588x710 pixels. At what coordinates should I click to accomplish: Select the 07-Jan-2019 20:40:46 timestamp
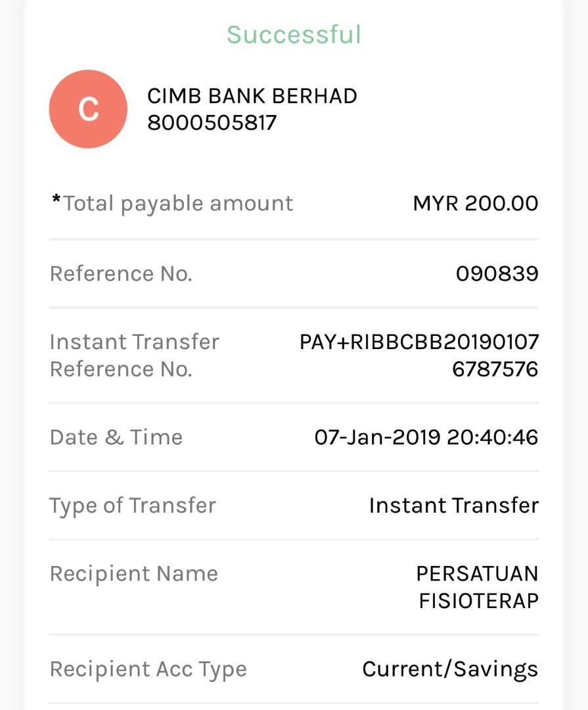(426, 437)
